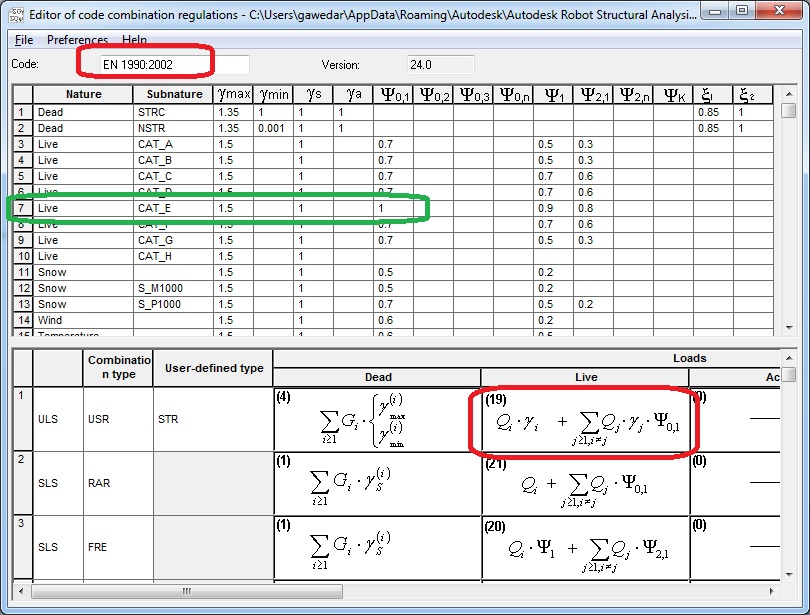
Task: Select the CAT_E subnature cell
Action: click(x=174, y=208)
